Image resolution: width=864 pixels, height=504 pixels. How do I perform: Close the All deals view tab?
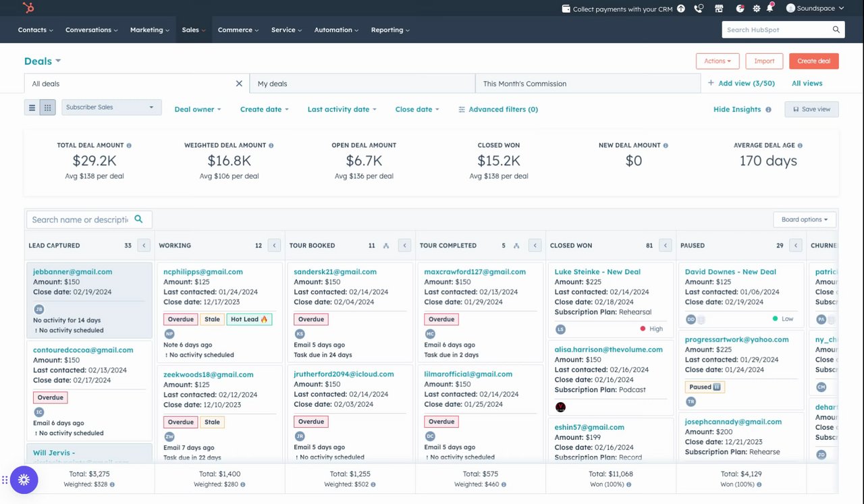(x=239, y=84)
